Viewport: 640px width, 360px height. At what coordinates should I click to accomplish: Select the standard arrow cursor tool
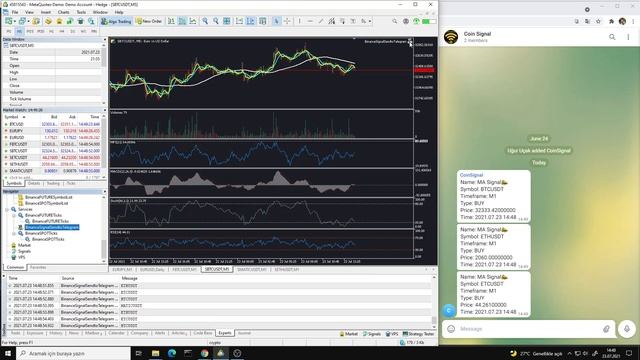click(276, 21)
